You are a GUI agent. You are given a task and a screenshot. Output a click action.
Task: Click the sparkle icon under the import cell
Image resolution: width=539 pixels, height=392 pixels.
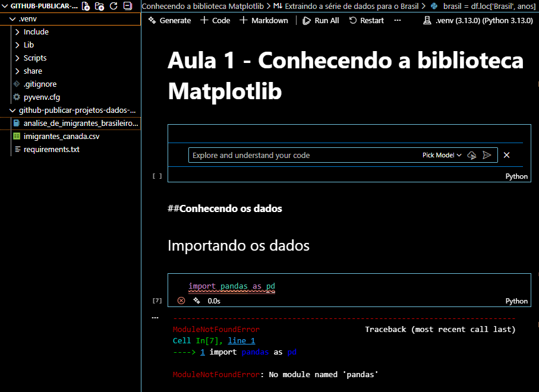point(196,301)
